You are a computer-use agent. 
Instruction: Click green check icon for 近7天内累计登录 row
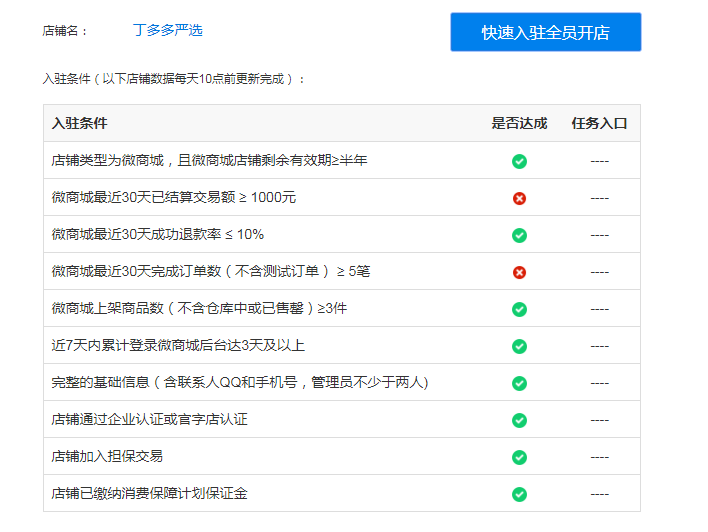click(519, 346)
